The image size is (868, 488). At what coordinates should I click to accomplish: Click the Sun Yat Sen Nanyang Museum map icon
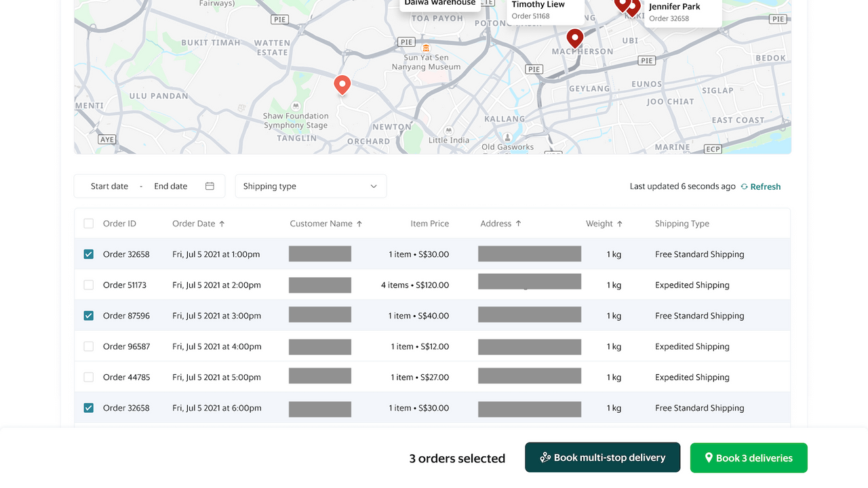pos(425,49)
